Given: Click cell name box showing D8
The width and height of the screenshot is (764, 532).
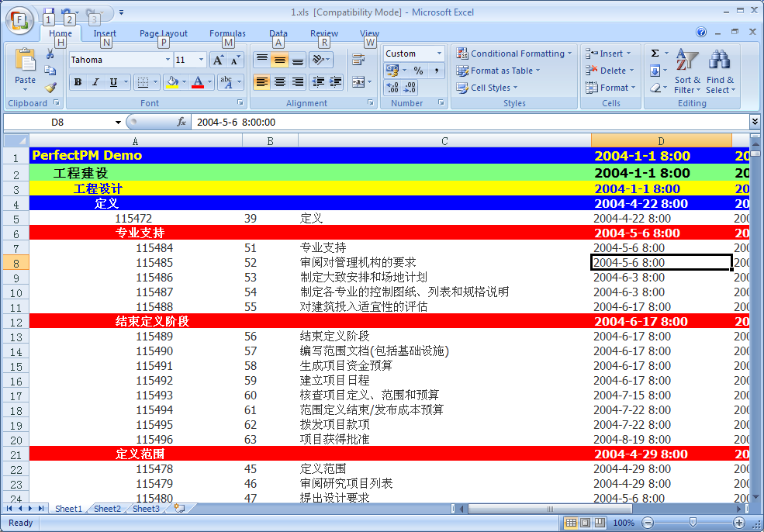Looking at the screenshot, I should click(x=57, y=123).
